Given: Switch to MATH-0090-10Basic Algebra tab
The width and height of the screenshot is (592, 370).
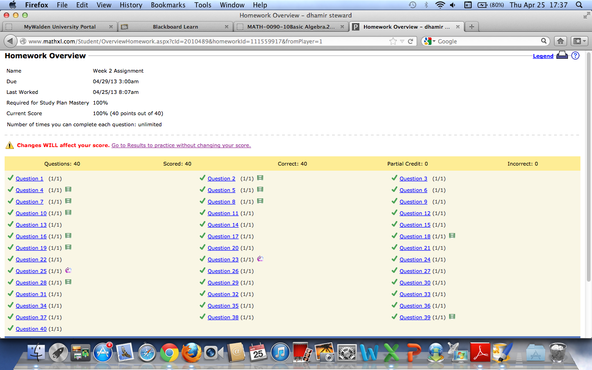Looking at the screenshot, I should tap(291, 27).
